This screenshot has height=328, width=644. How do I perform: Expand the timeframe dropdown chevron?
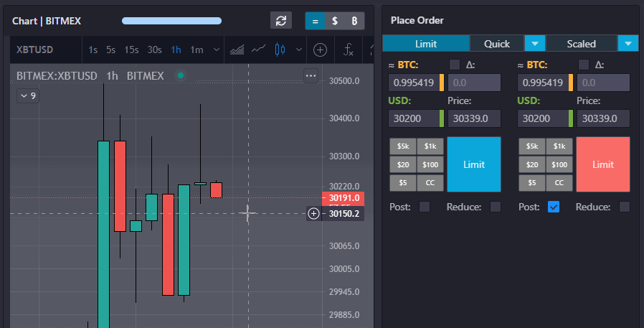[216, 50]
